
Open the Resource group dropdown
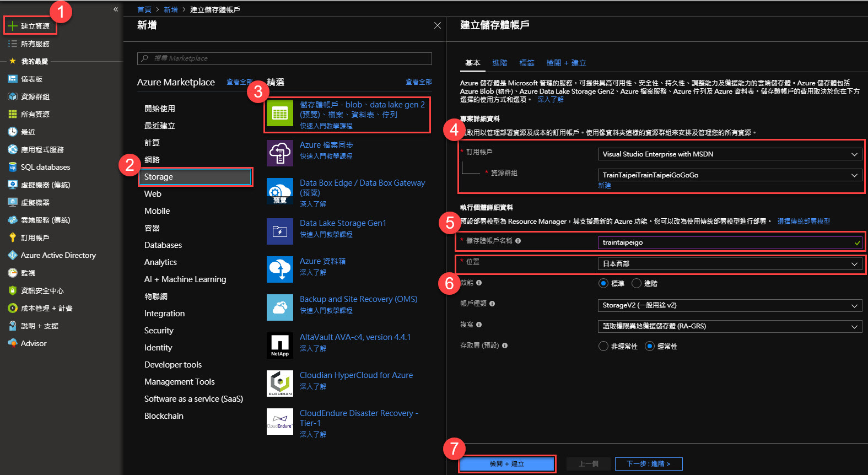coord(730,175)
